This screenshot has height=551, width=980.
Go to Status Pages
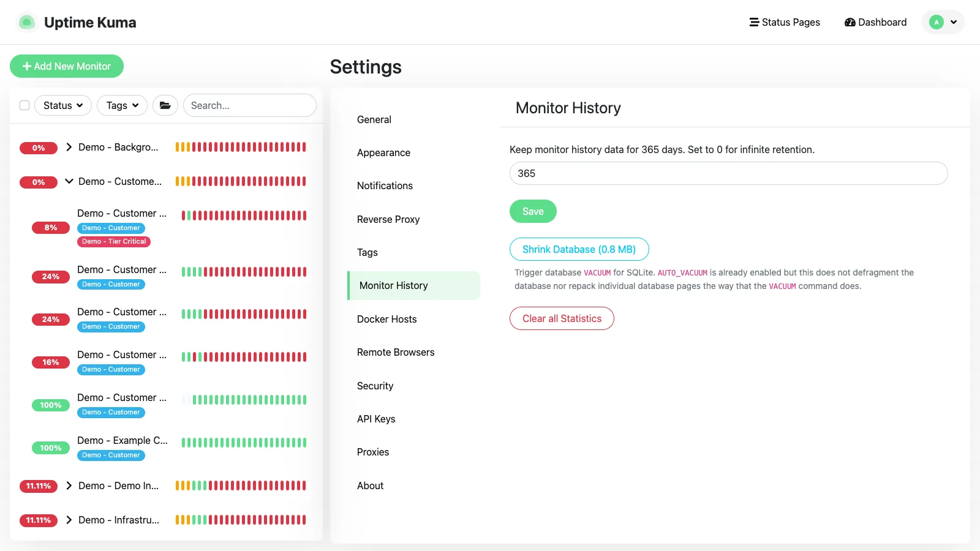(x=785, y=22)
